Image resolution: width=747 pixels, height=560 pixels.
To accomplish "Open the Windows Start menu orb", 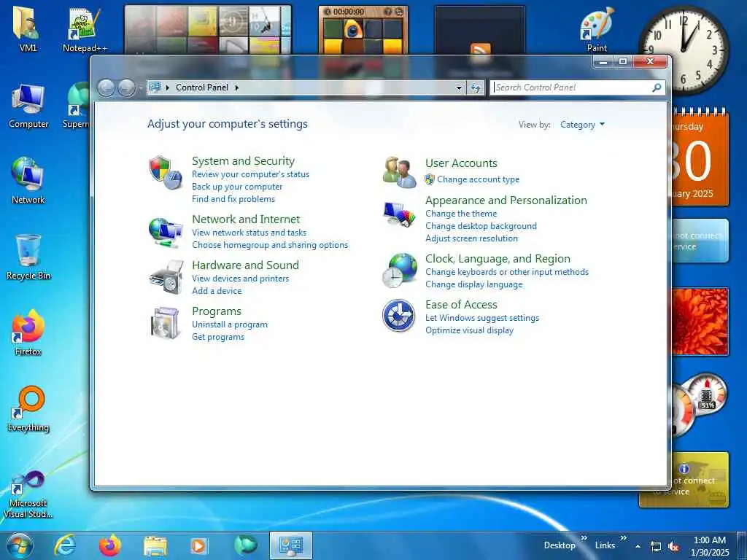I will click(x=20, y=546).
